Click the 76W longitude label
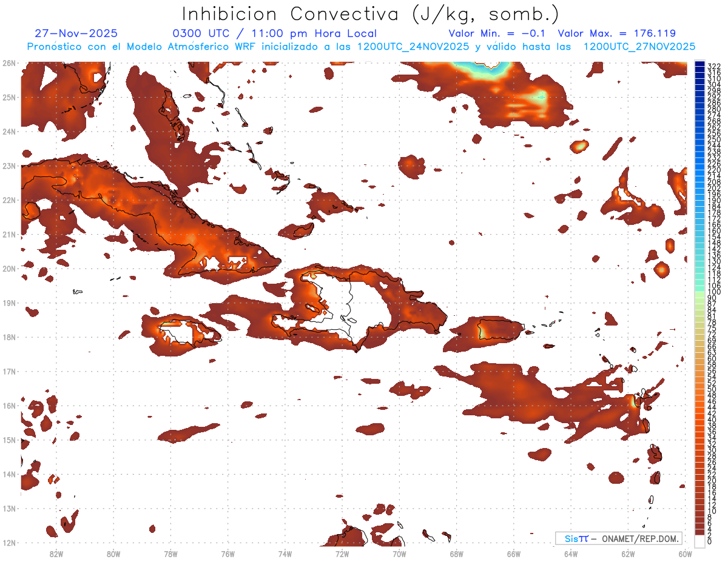This screenshot has width=728, height=562. (228, 553)
